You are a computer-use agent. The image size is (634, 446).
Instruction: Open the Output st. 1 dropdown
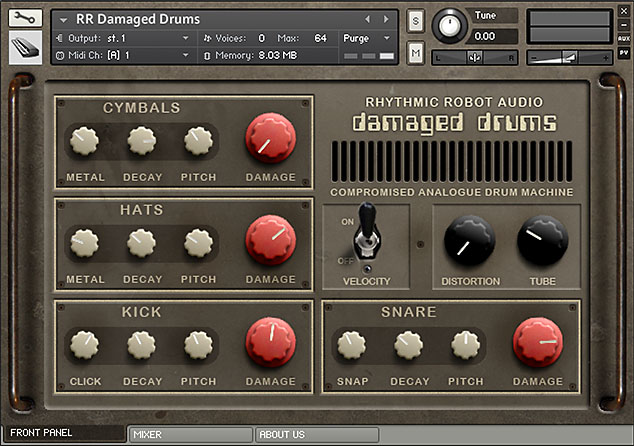pos(123,38)
